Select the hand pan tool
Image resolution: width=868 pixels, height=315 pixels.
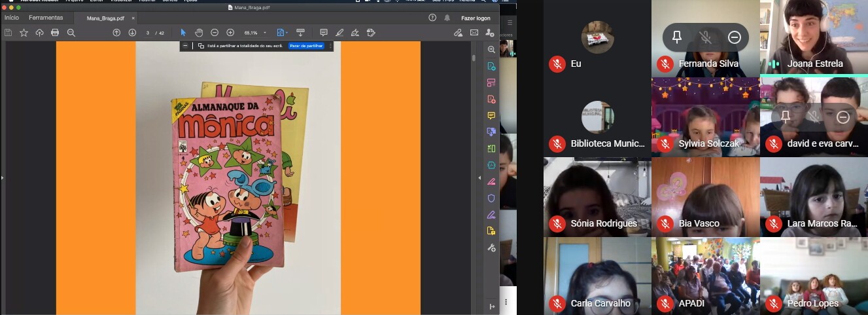[199, 32]
